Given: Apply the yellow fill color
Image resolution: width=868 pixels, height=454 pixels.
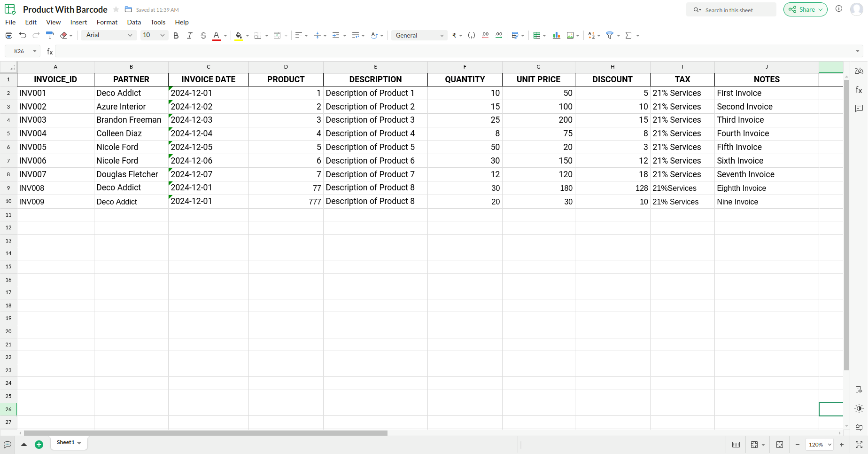Looking at the screenshot, I should pyautogui.click(x=239, y=36).
